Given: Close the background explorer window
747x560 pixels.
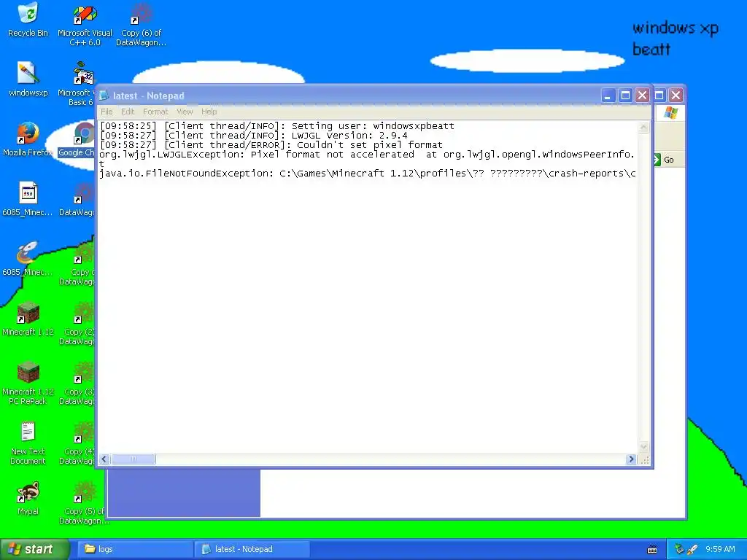Looking at the screenshot, I should (676, 96).
